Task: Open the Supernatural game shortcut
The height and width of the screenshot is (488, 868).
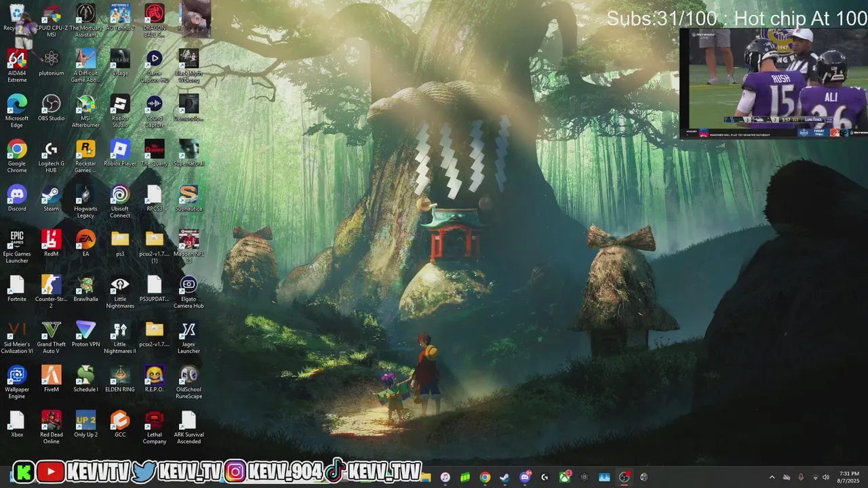Action: [189, 153]
